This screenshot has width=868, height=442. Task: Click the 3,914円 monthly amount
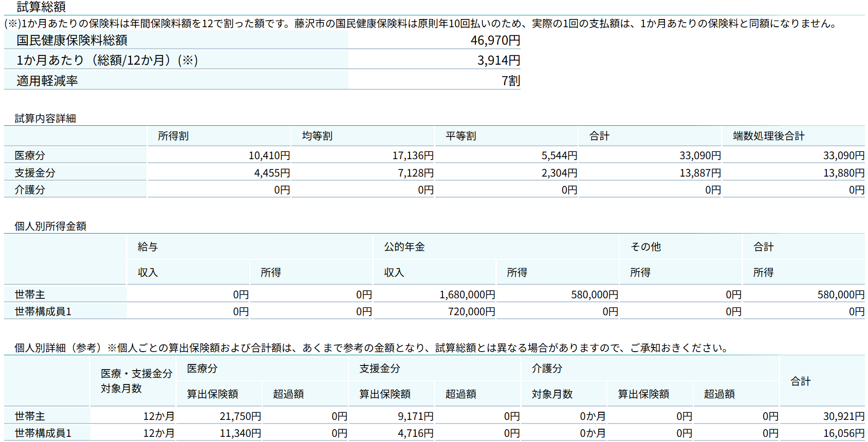(498, 61)
